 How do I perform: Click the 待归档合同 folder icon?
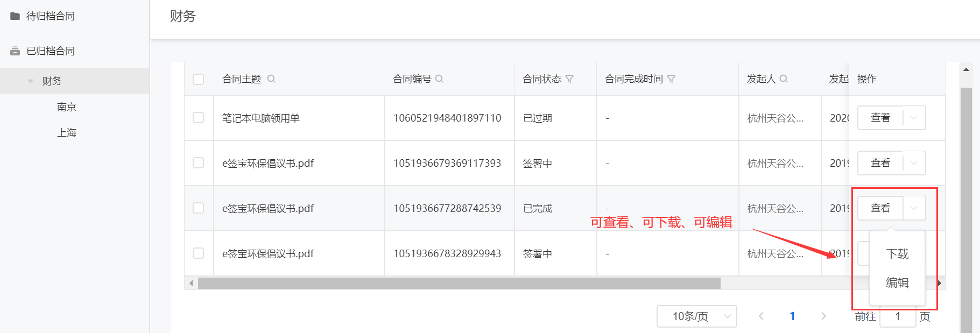tap(15, 16)
